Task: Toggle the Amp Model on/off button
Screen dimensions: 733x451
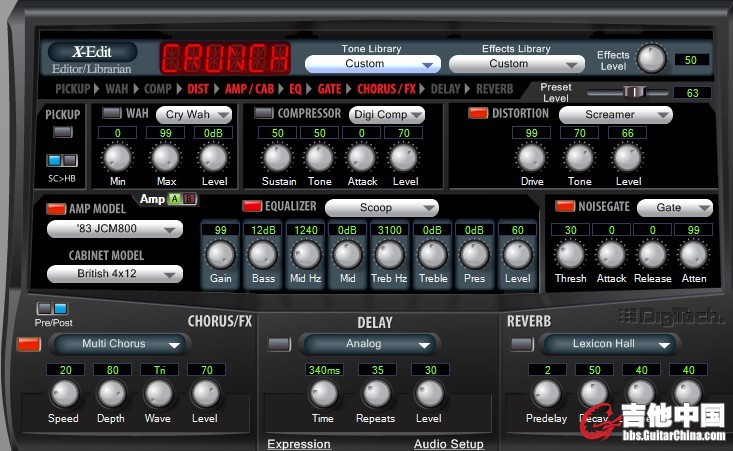Action: click(56, 208)
